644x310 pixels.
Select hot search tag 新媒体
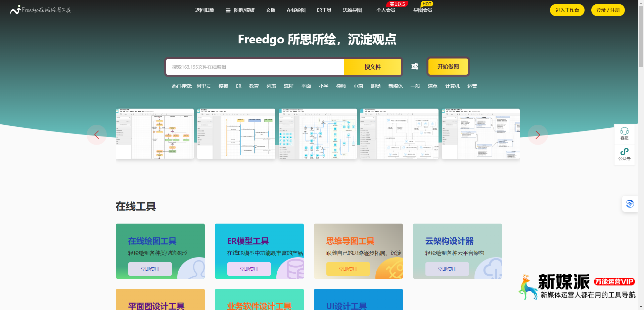(x=396, y=86)
